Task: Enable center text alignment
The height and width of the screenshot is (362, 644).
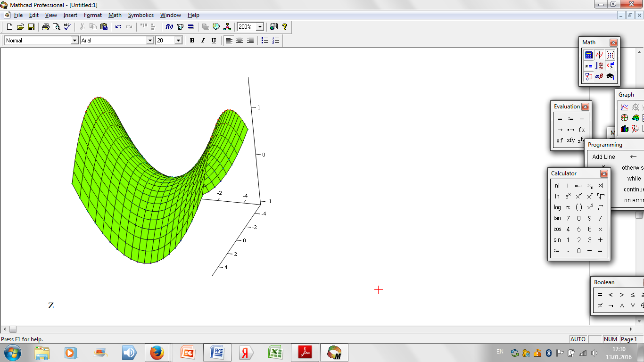Action: [x=239, y=41]
